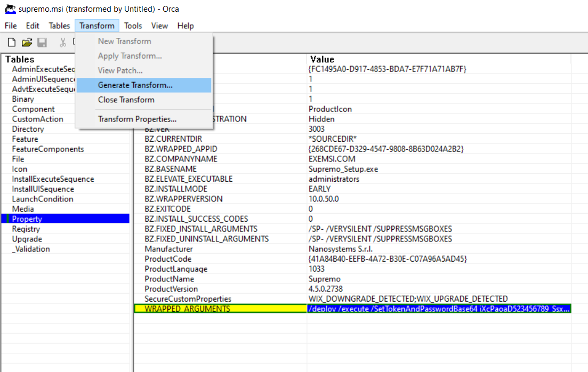Select the BZ.INSTALL_SUCCESS_CODES property

[x=196, y=219]
